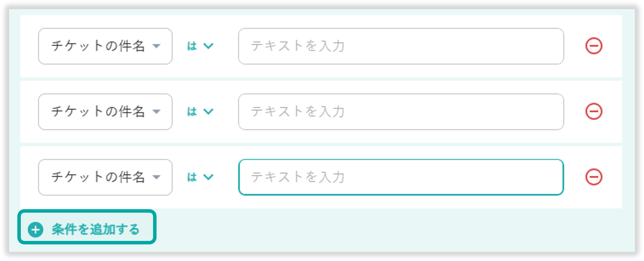Viewport: 644px width, 261px height.
Task: Click the gray triangle arrow in third チケットの件名 box
Action: [x=157, y=177]
